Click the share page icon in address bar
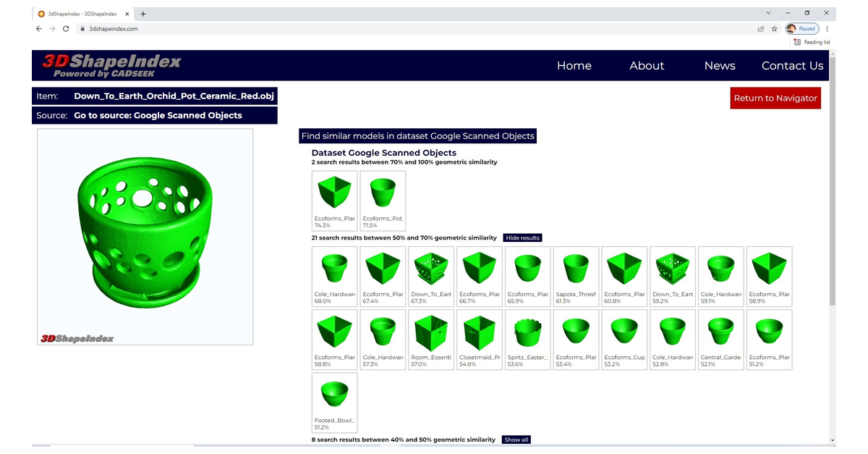Screen dimensions: 868x454 point(761,29)
